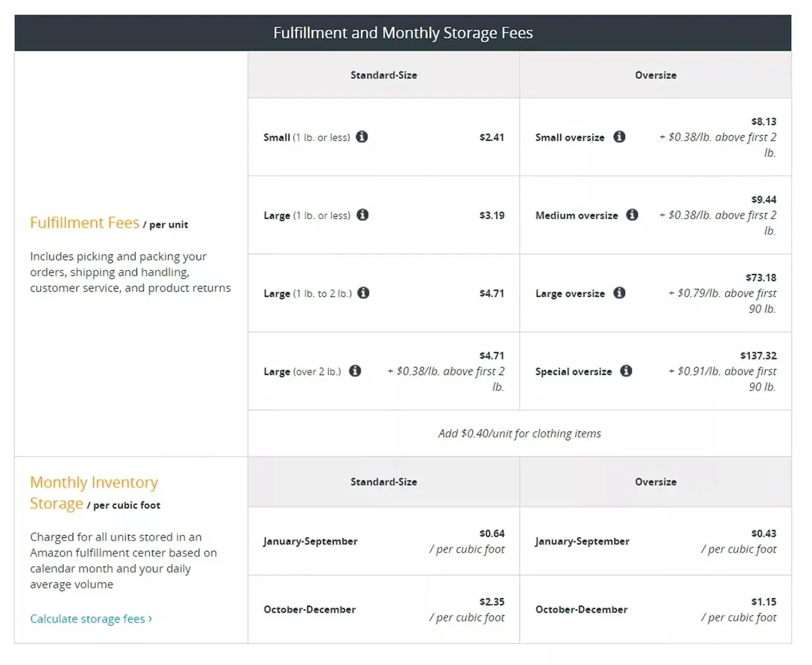Click the Monthly Inventory Storage heading
812x665 pixels.
pos(94,493)
